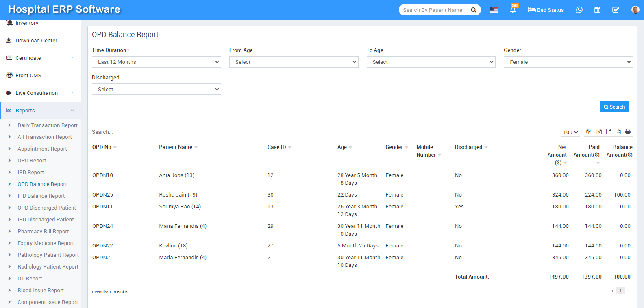Screen dimensions: 644x308
Task: Export table to Excel icon
Action: point(599,131)
